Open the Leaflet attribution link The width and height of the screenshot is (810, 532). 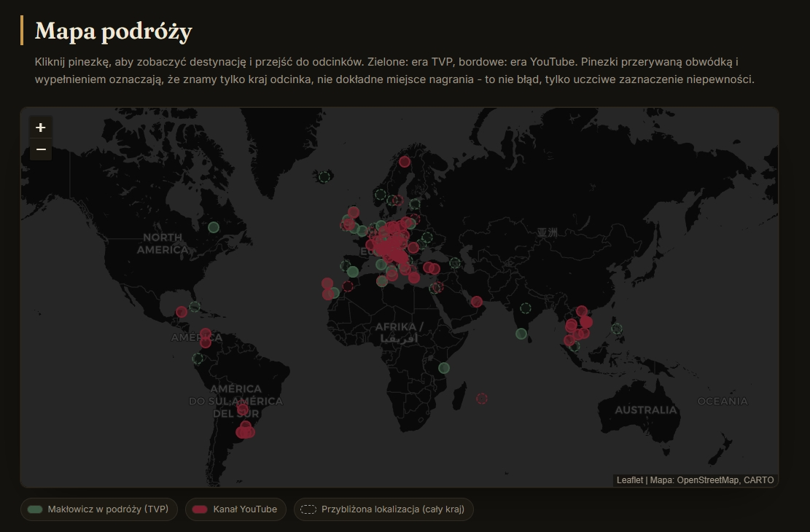click(x=630, y=480)
